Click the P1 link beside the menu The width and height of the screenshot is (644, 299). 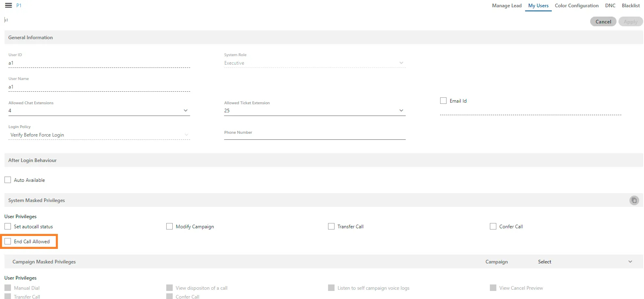pyautogui.click(x=19, y=6)
